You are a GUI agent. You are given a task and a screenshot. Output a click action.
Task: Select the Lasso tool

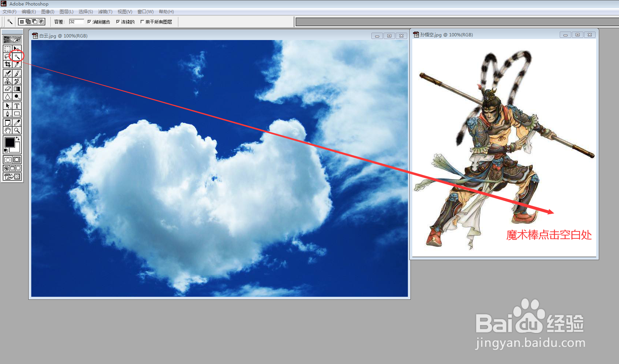point(7,57)
